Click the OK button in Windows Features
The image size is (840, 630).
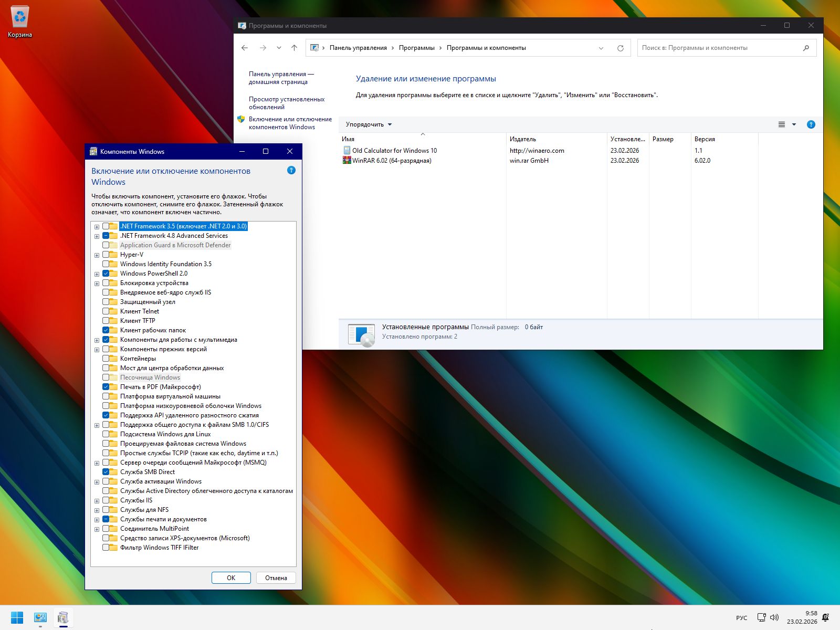231,577
